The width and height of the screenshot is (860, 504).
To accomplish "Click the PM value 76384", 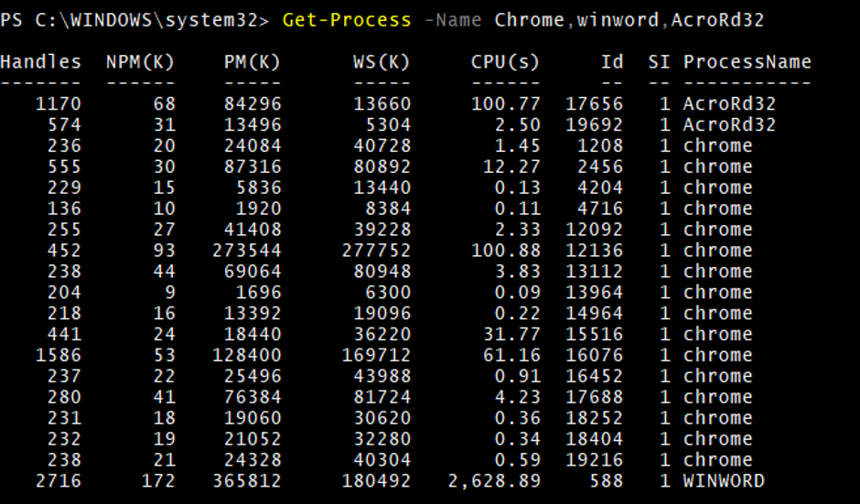I will point(253,397).
